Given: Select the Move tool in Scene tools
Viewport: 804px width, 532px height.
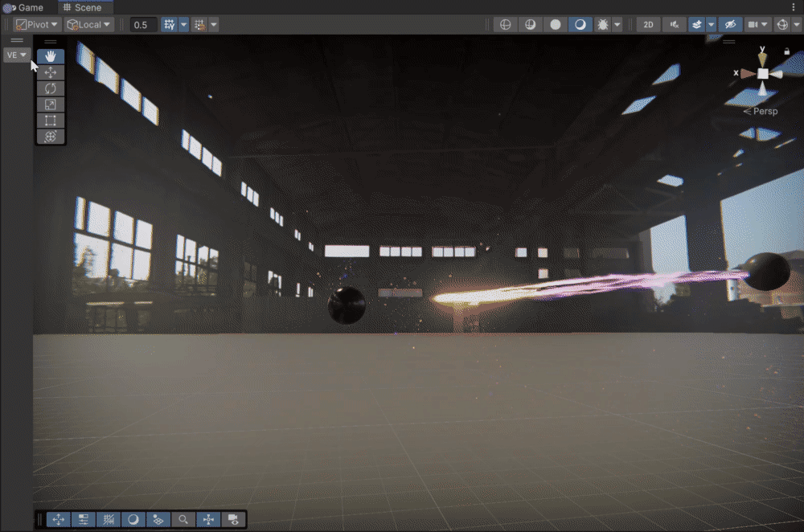Looking at the screenshot, I should (50, 72).
